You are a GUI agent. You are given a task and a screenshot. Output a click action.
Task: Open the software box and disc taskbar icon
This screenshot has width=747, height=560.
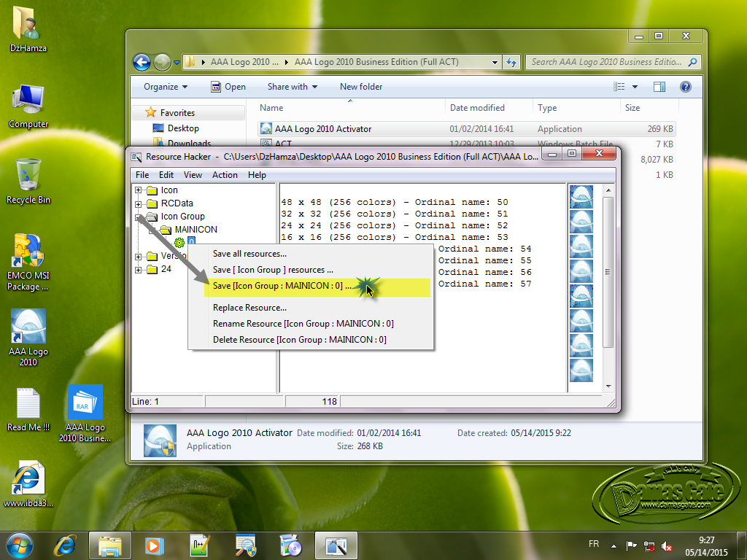290,545
